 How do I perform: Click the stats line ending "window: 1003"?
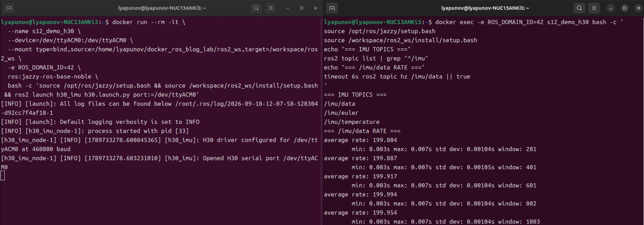click(x=446, y=222)
